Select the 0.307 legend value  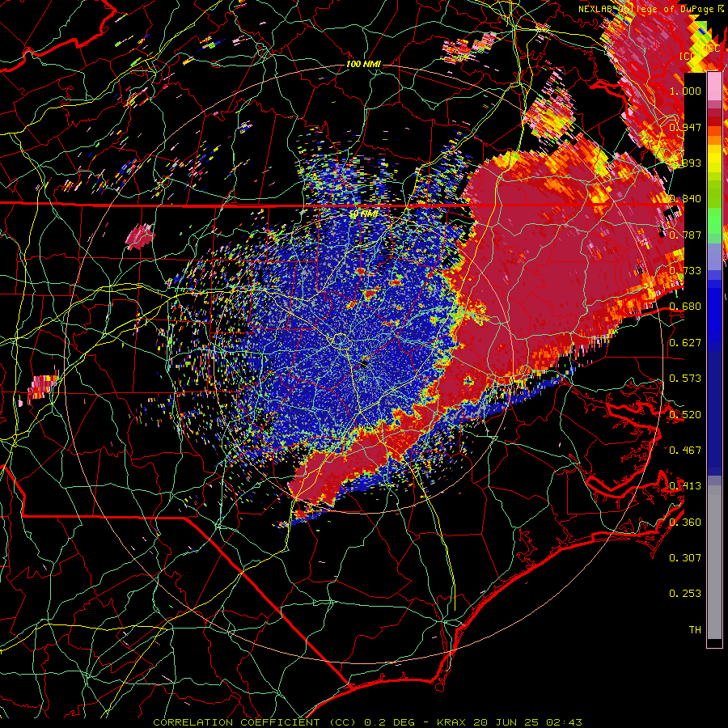pyautogui.click(x=685, y=558)
